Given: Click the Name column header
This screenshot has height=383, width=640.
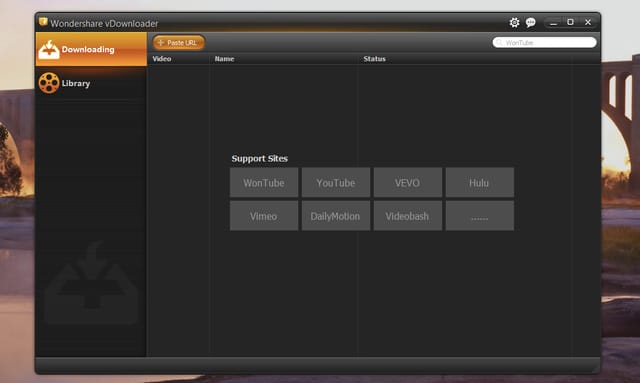Looking at the screenshot, I should click(x=224, y=59).
